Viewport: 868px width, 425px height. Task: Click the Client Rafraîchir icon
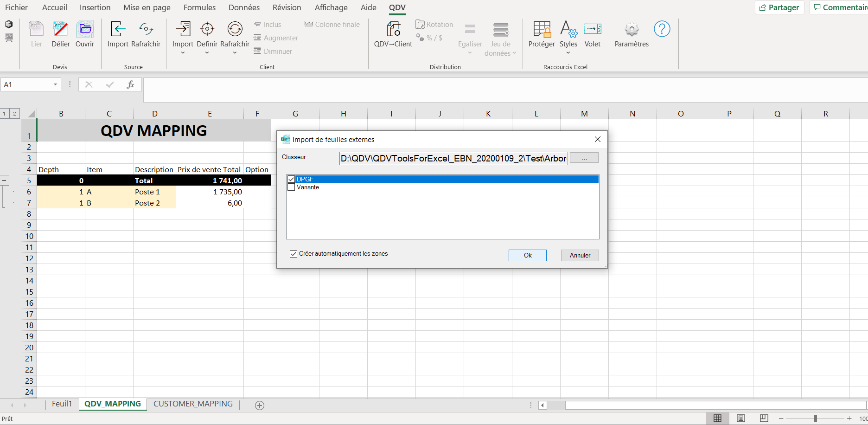point(235,29)
